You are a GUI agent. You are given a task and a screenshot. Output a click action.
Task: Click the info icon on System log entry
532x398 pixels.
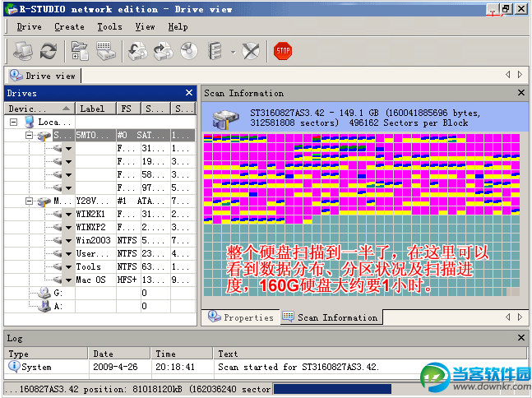(x=14, y=367)
